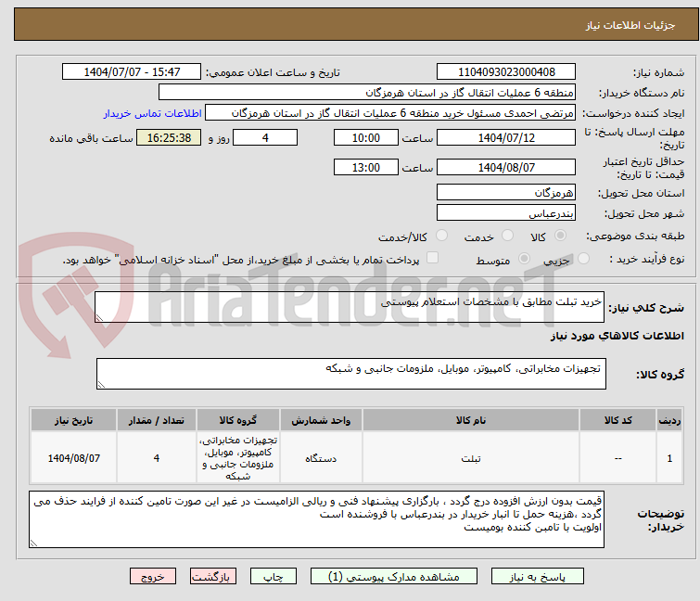Click the buyer organization name field
Viewport: 700px width, 601px height.
(367, 93)
